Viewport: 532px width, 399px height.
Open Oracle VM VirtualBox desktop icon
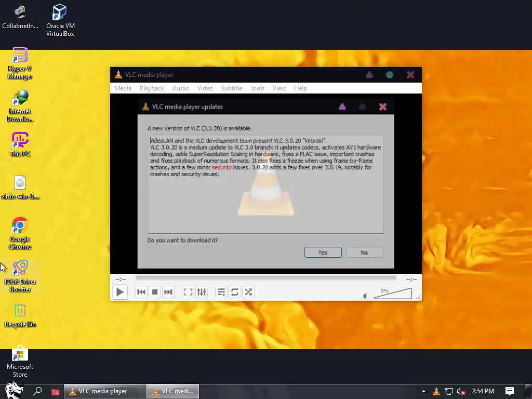pyautogui.click(x=60, y=20)
